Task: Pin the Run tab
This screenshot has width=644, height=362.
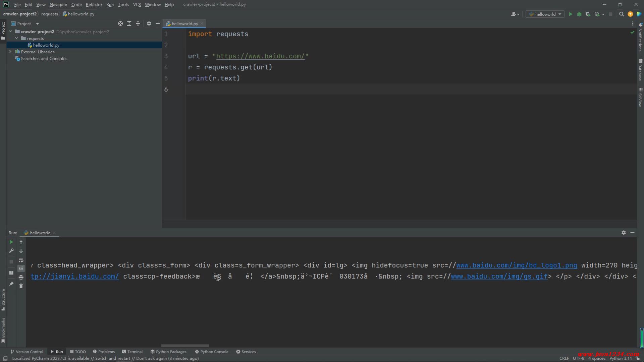Action: [11, 284]
